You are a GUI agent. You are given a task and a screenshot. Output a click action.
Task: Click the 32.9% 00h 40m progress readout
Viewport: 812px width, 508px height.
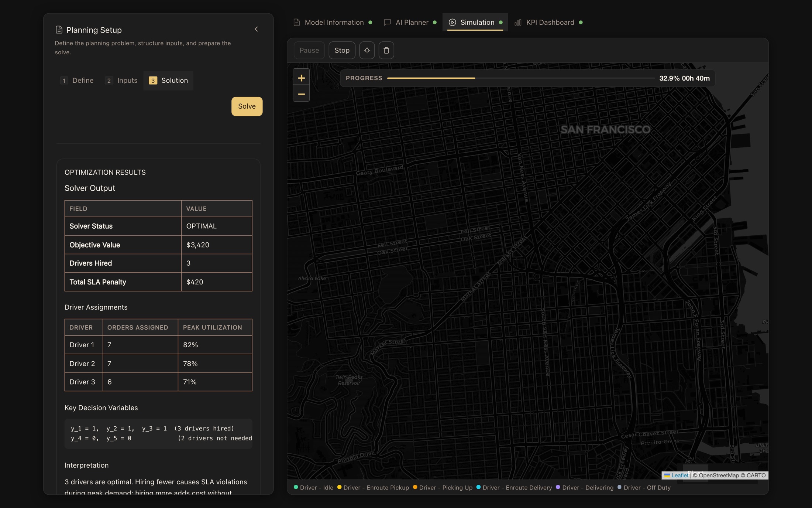[x=684, y=78]
